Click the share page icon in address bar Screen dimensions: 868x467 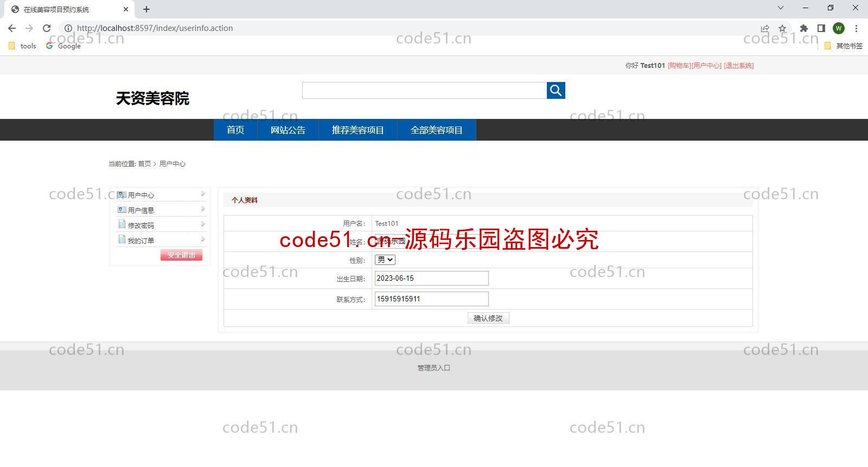coord(765,28)
